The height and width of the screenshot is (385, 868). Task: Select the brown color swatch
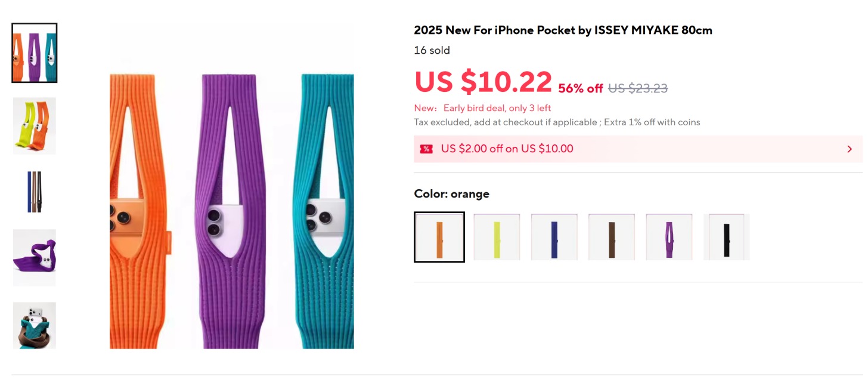[612, 236]
